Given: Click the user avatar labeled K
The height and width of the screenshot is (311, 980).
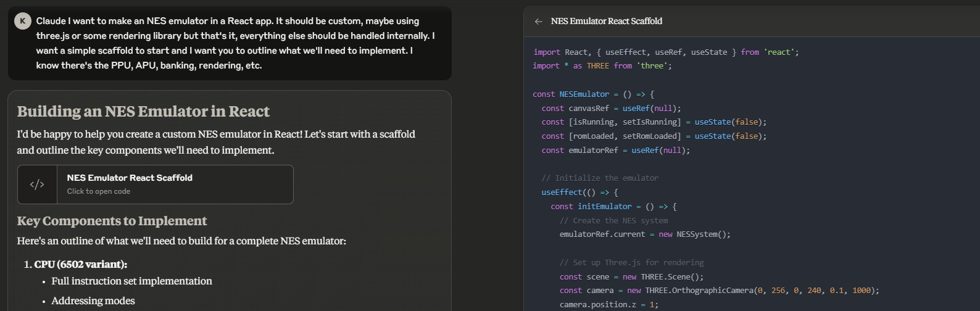Looking at the screenshot, I should pyautogui.click(x=23, y=21).
